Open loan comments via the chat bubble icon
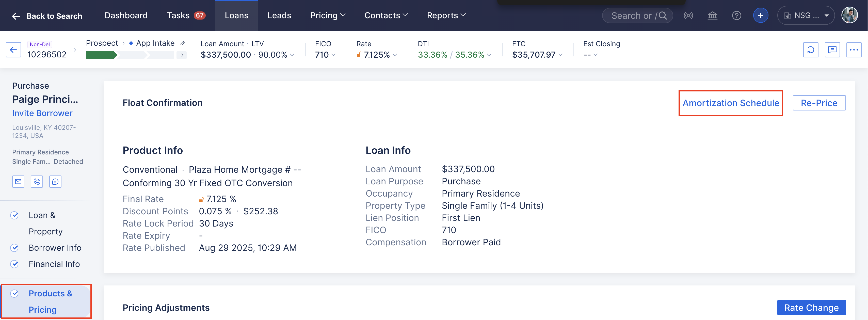The height and width of the screenshot is (320, 868). pyautogui.click(x=833, y=50)
